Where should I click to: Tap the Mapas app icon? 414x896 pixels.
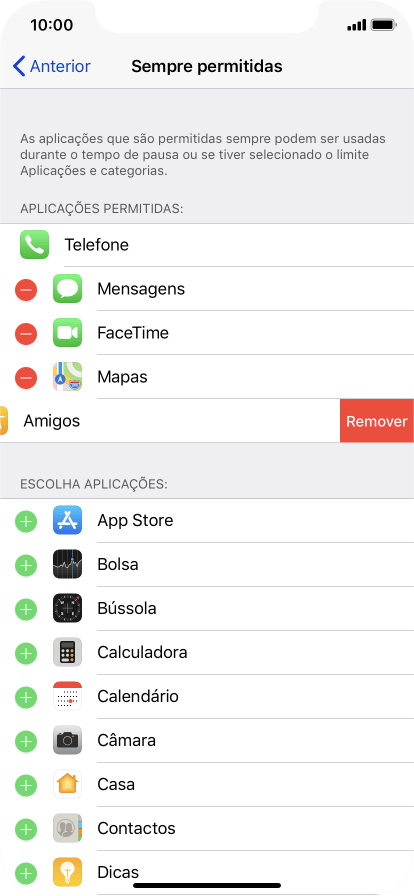[67, 377]
